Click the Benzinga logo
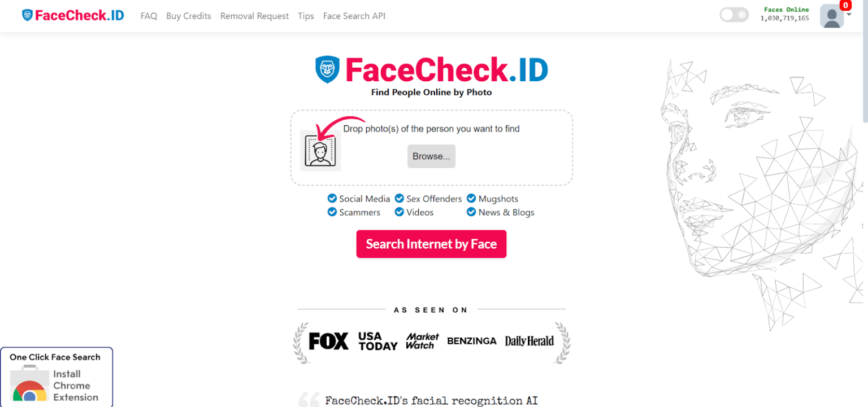 pyautogui.click(x=472, y=341)
